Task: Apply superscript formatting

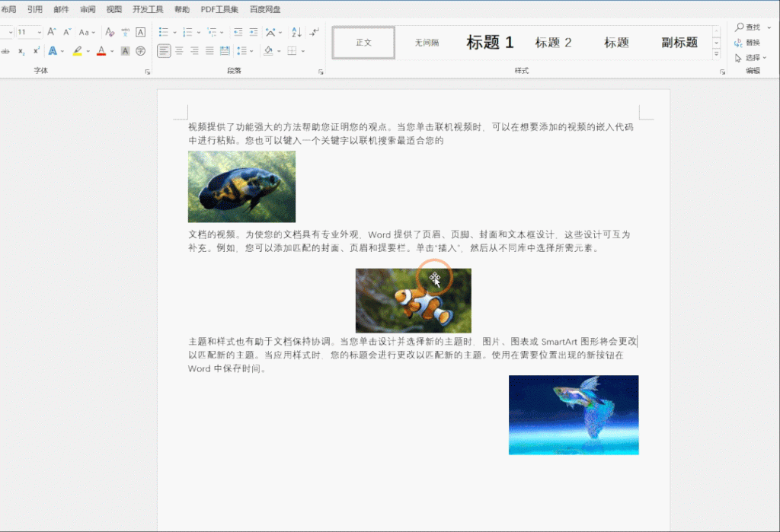Action: pos(37,51)
